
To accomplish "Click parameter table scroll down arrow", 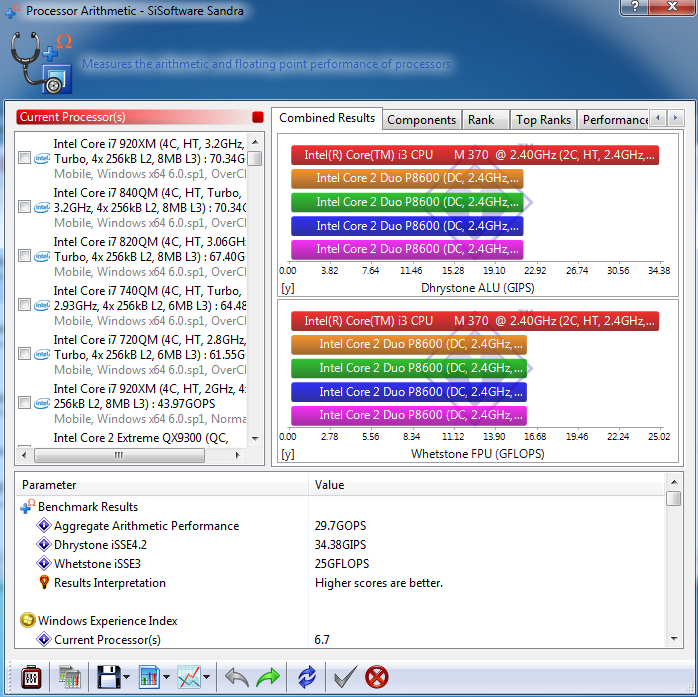I will (674, 639).
